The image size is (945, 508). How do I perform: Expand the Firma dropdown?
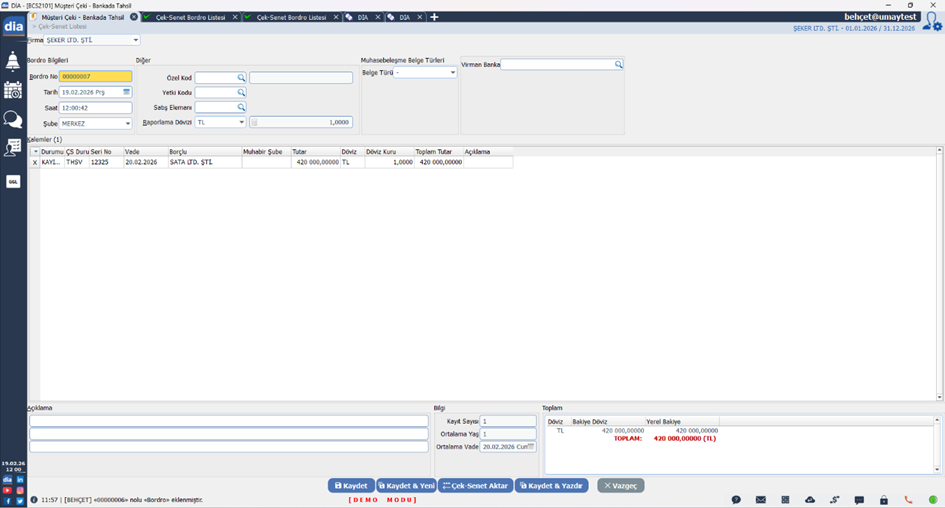pos(136,40)
